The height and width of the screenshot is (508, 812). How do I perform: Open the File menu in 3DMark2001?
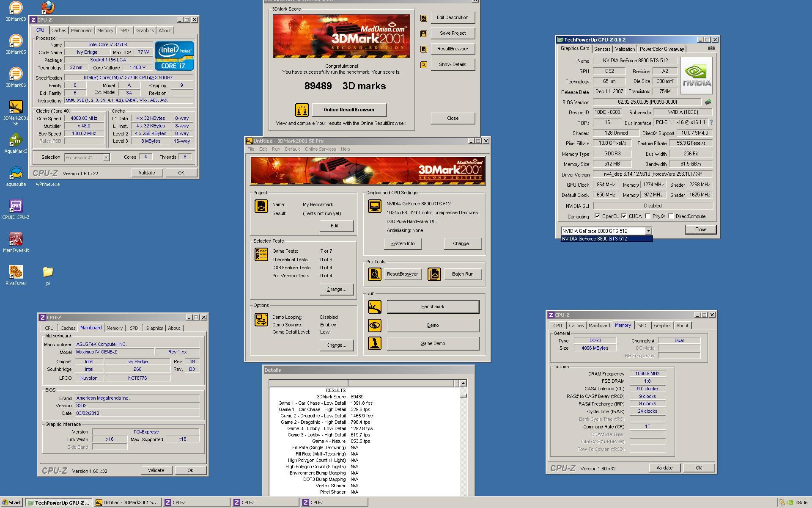(251, 149)
